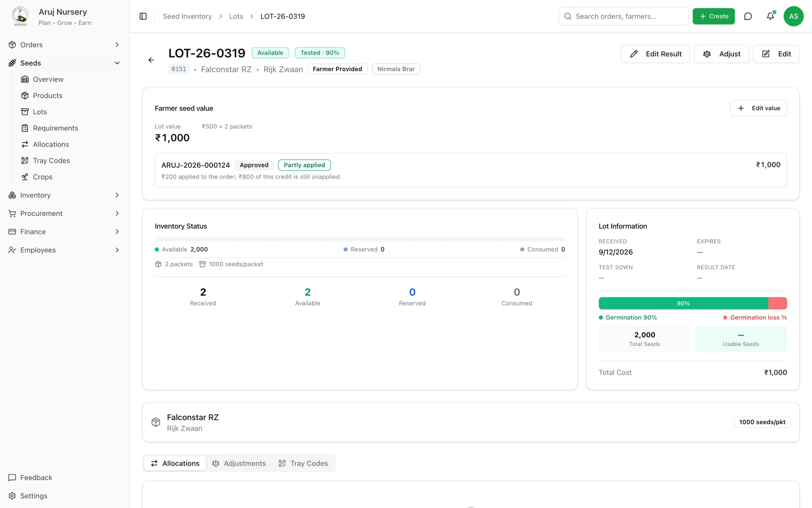Click the Edit Result button
812x508 pixels.
click(x=655, y=54)
